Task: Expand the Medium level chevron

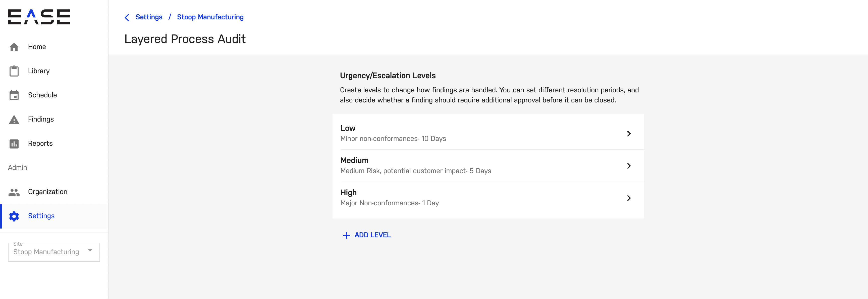Action: coord(629,166)
